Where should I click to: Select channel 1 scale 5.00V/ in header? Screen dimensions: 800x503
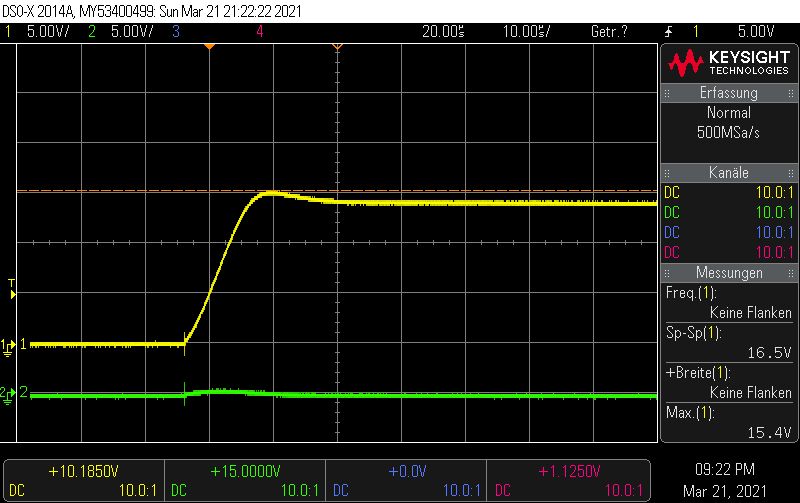[x=47, y=32]
